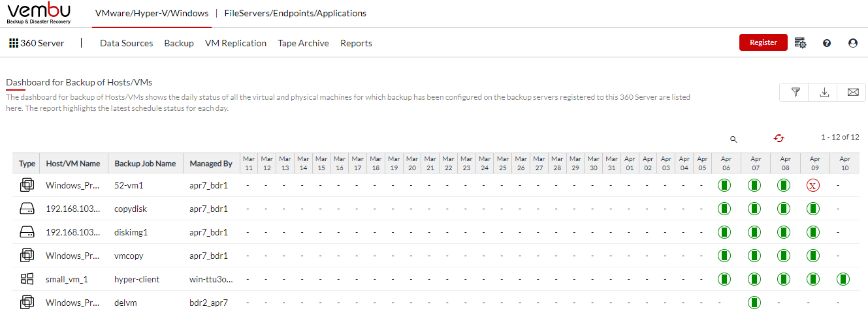
Task: Click hyper-client Apr 10 success status icon
Action: [843, 279]
